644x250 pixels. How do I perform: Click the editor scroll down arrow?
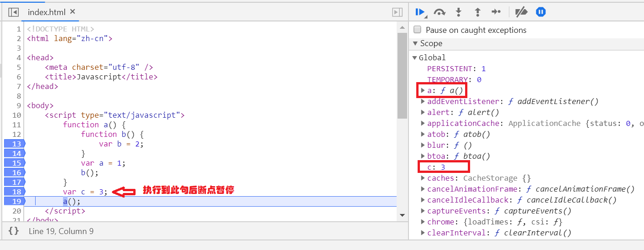[x=402, y=215]
